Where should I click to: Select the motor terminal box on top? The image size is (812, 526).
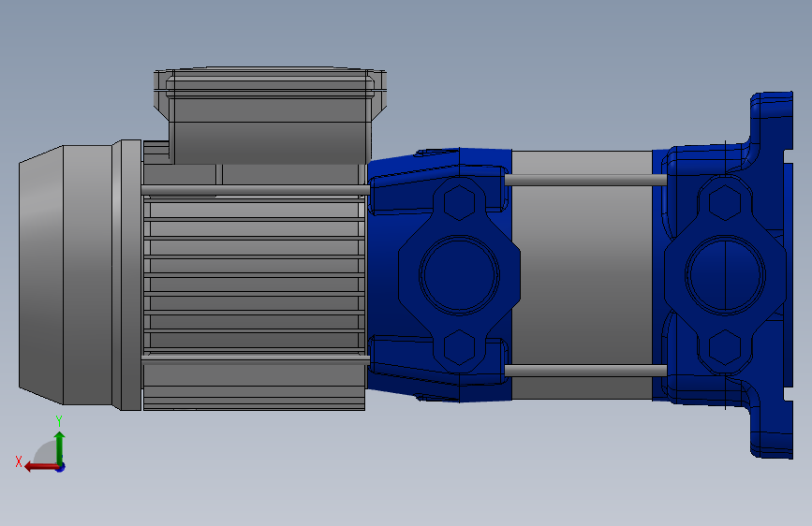(270, 115)
